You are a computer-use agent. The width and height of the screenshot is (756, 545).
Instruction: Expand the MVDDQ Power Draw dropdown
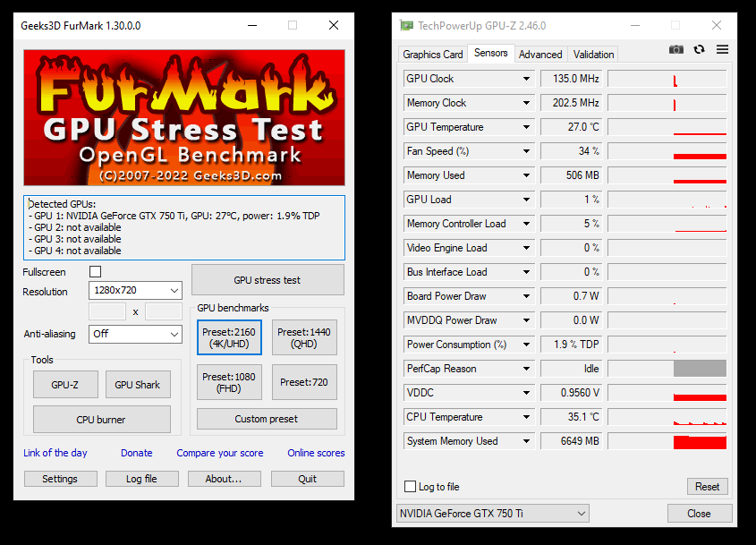tap(526, 319)
